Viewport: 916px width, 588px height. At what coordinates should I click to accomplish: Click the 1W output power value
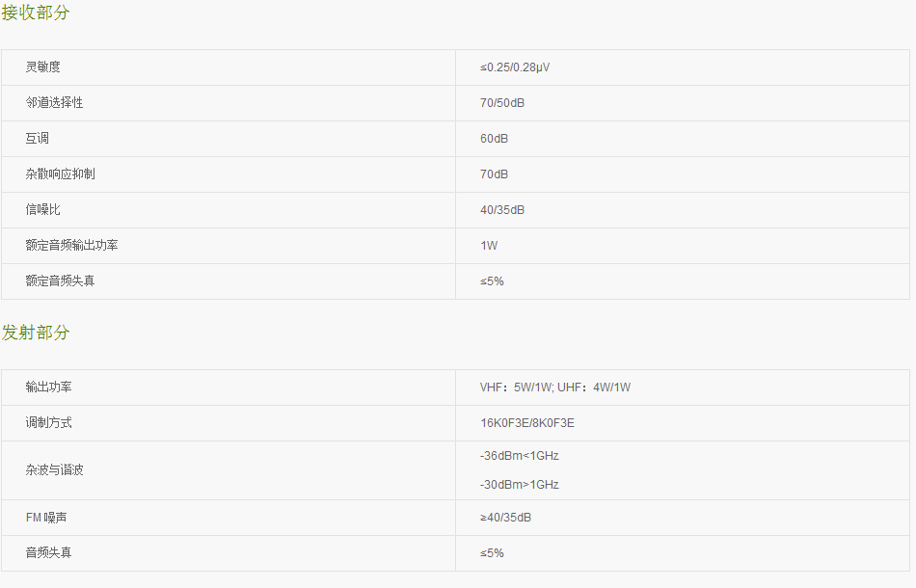click(x=489, y=246)
